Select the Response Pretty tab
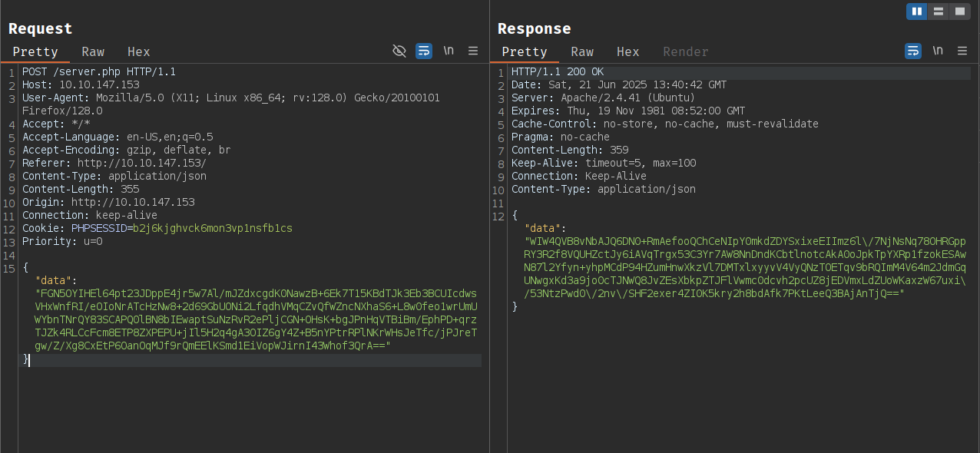The width and height of the screenshot is (980, 453). point(525,51)
